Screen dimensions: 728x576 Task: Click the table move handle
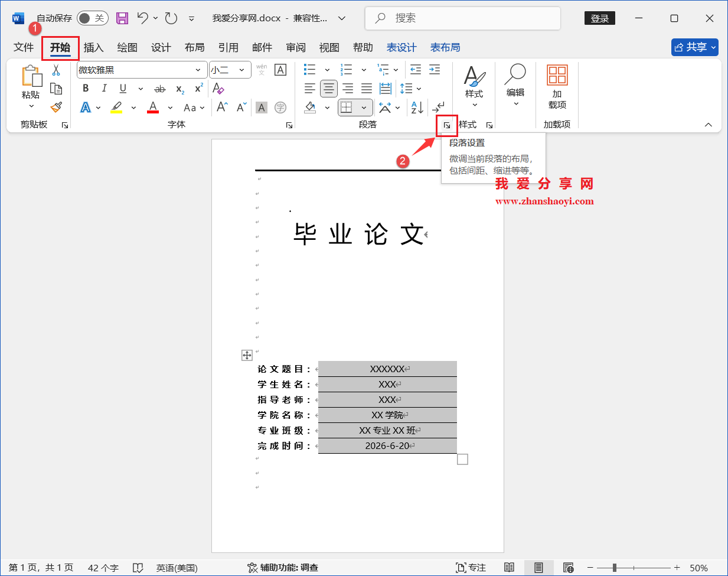tap(247, 355)
